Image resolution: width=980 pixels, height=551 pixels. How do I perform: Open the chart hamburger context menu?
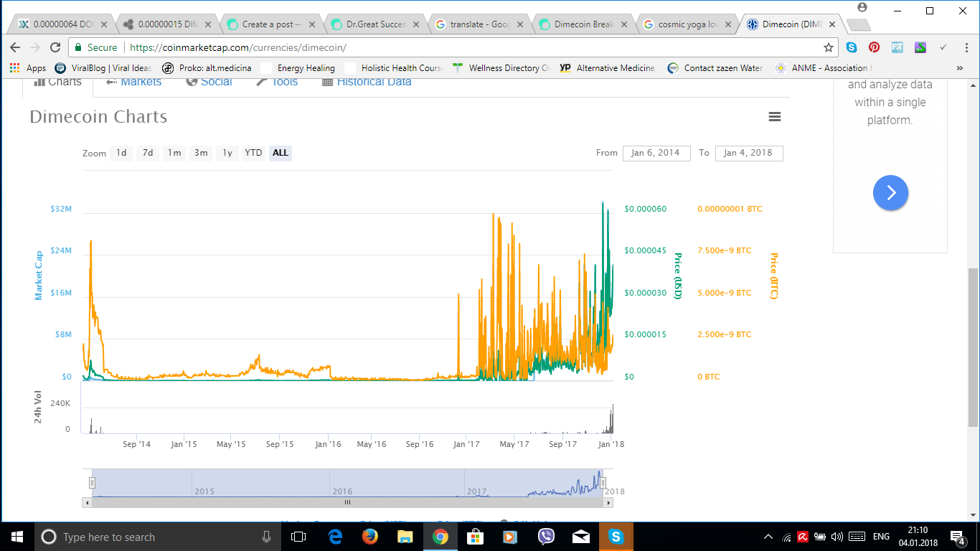click(775, 117)
